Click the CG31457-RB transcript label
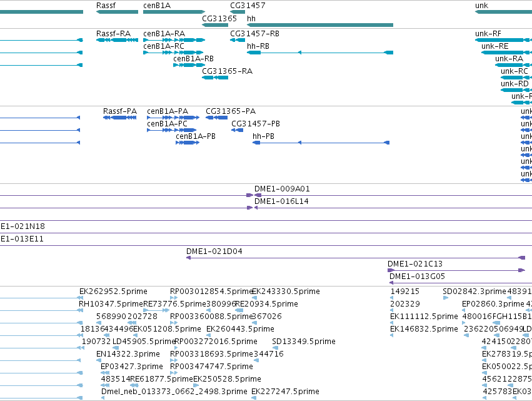 254,34
